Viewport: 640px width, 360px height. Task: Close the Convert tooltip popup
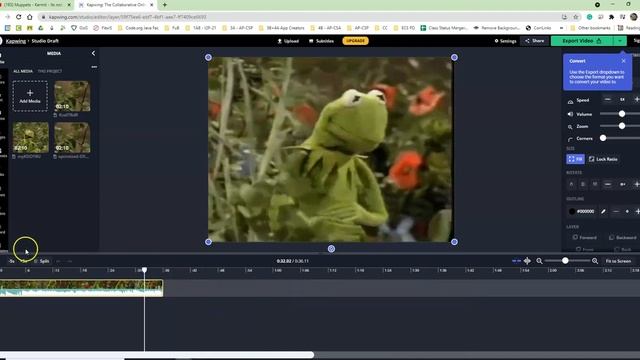(x=623, y=61)
